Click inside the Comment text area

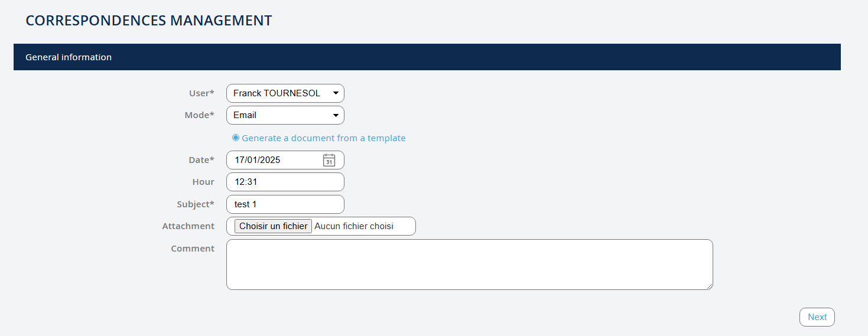pyautogui.click(x=469, y=265)
